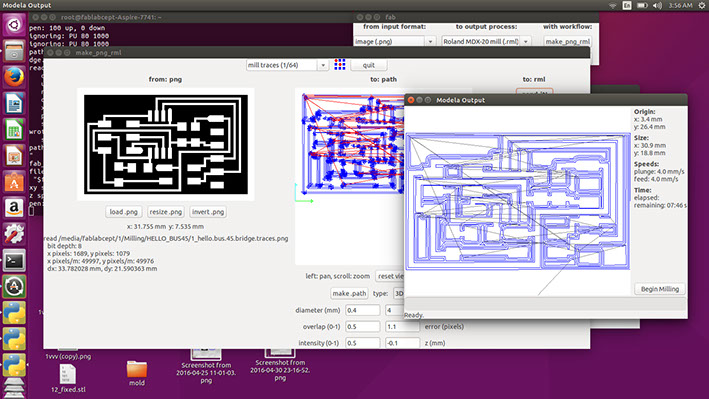Click the invert .png button
The image size is (709, 399).
pyautogui.click(x=208, y=212)
